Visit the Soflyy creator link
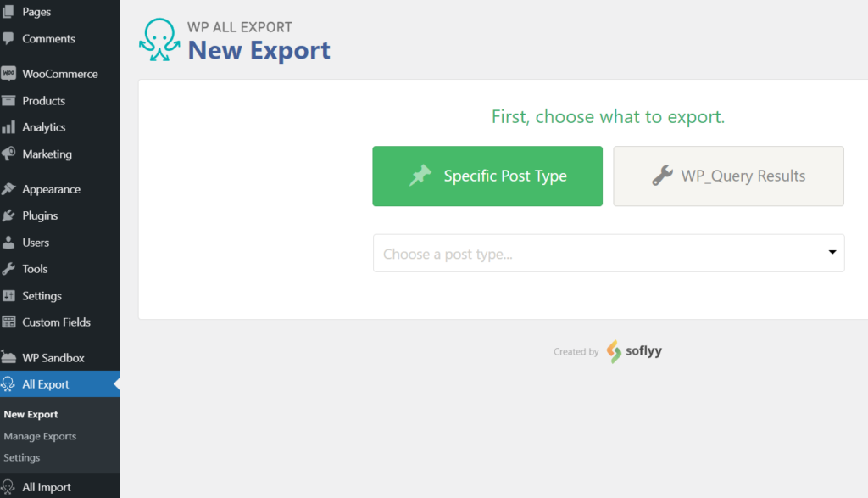The width and height of the screenshot is (868, 498). (x=634, y=351)
